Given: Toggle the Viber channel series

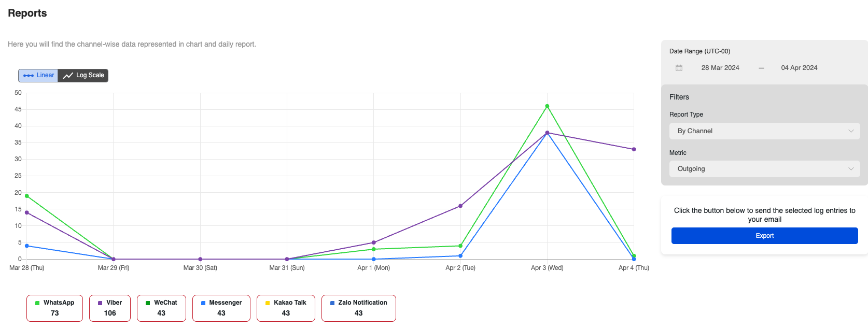Looking at the screenshot, I should tap(109, 308).
